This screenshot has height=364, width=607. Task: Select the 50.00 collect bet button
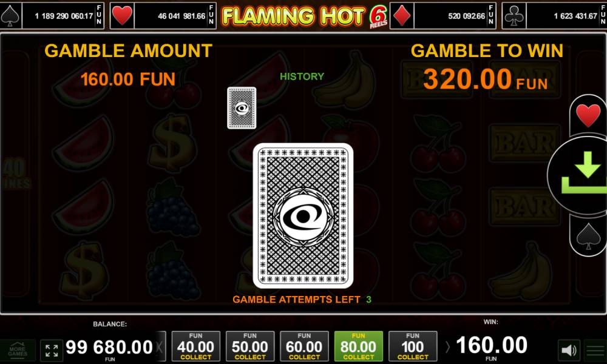[x=250, y=346]
